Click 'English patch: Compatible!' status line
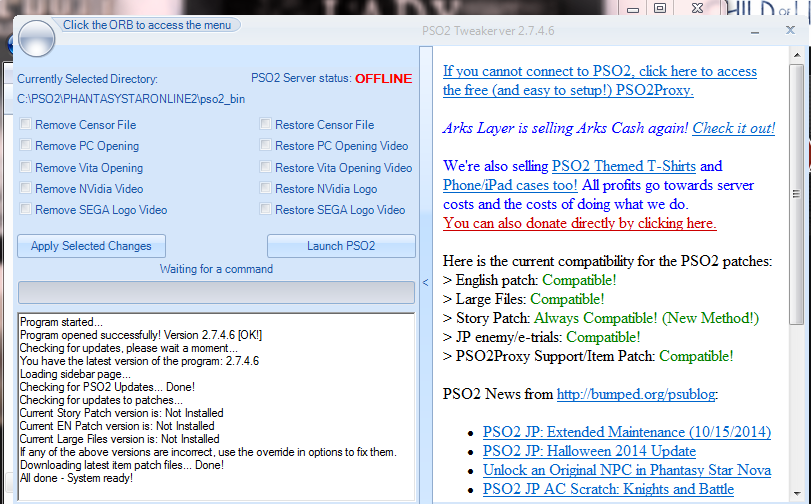The width and height of the screenshot is (811, 504). [530, 280]
